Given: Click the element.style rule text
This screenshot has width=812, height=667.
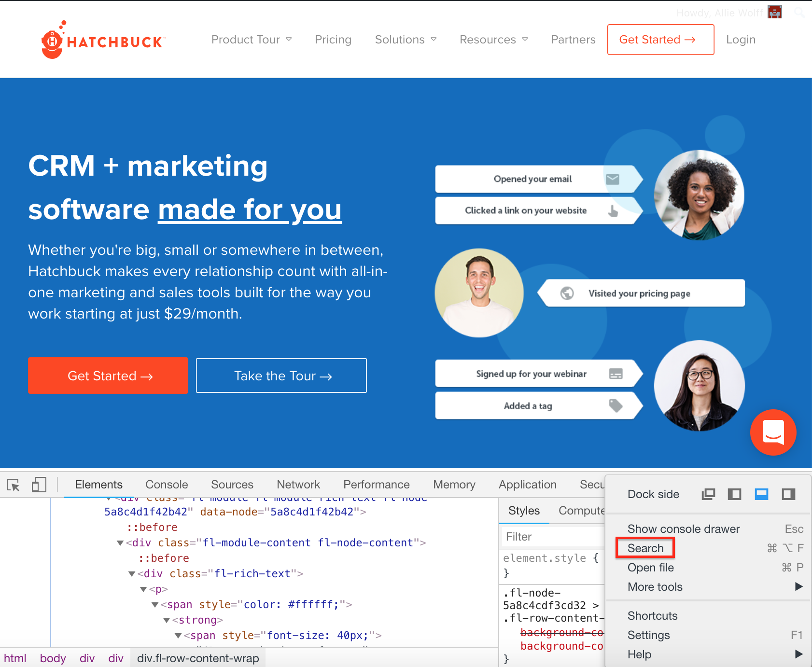Looking at the screenshot, I should [545, 558].
